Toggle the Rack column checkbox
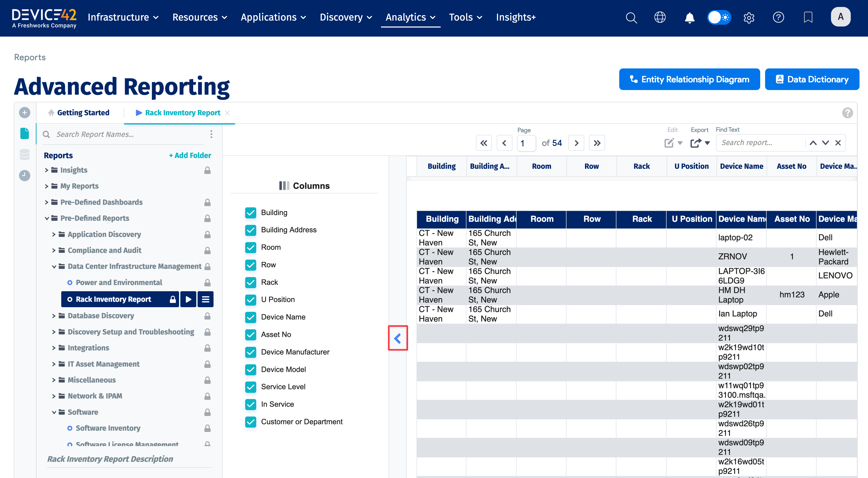This screenshot has width=868, height=478. 251,282
